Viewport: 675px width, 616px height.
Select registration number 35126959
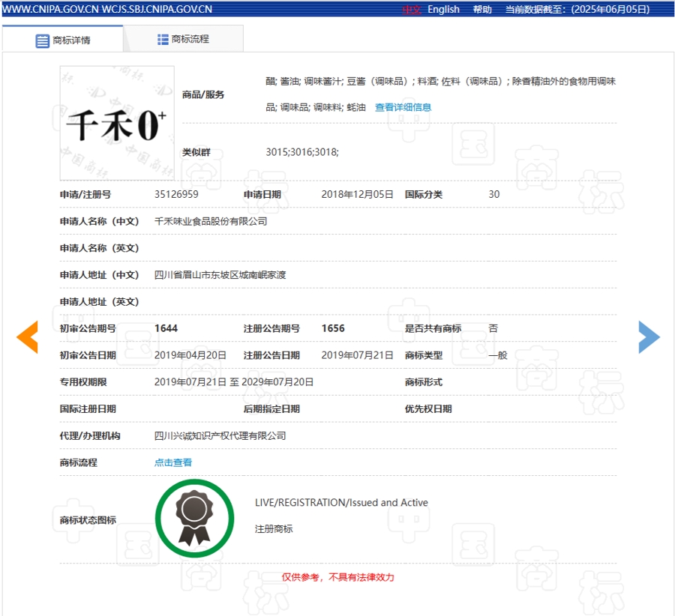tap(176, 194)
